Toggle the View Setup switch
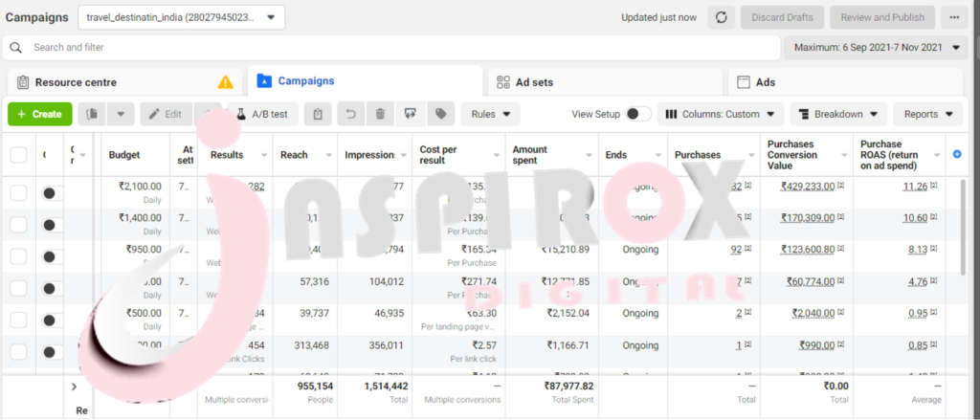Viewport: 980px width, 420px height. pos(638,114)
